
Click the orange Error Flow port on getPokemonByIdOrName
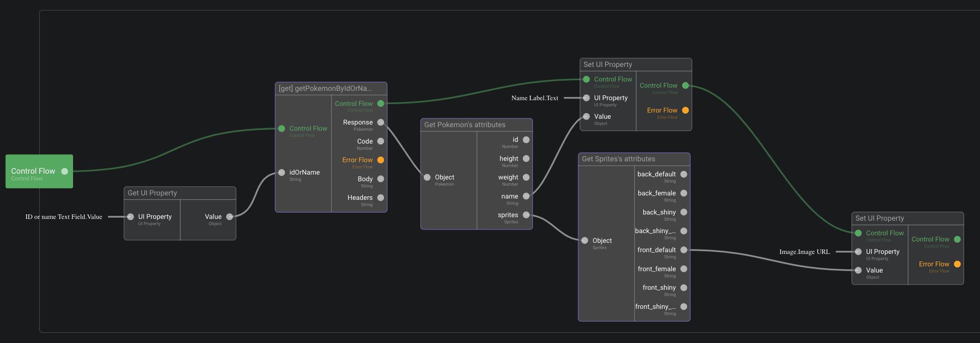point(381,160)
